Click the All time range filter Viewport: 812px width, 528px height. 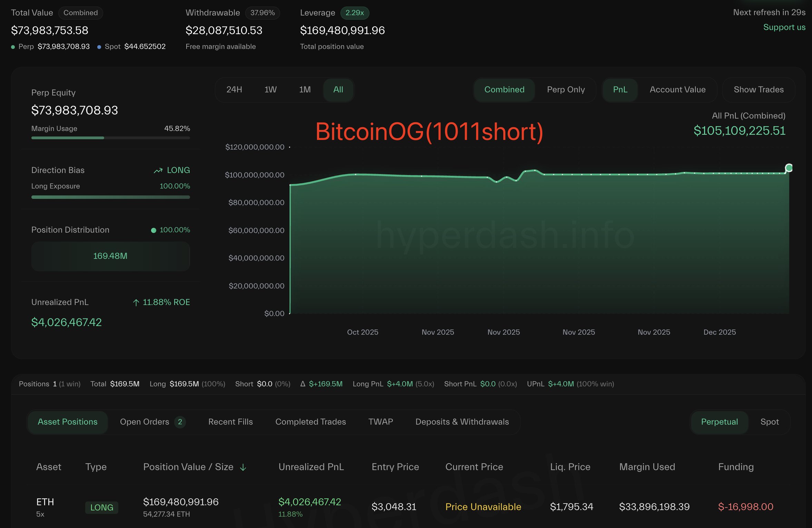pos(338,90)
